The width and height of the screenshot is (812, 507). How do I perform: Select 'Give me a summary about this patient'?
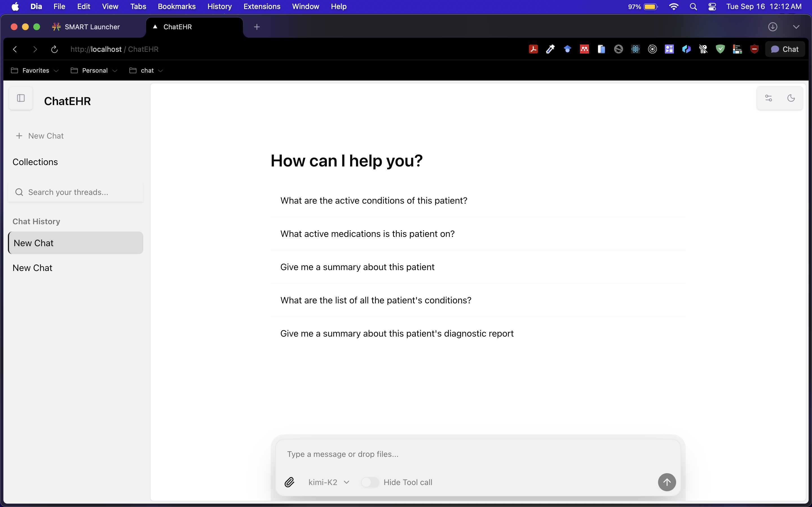point(357,267)
